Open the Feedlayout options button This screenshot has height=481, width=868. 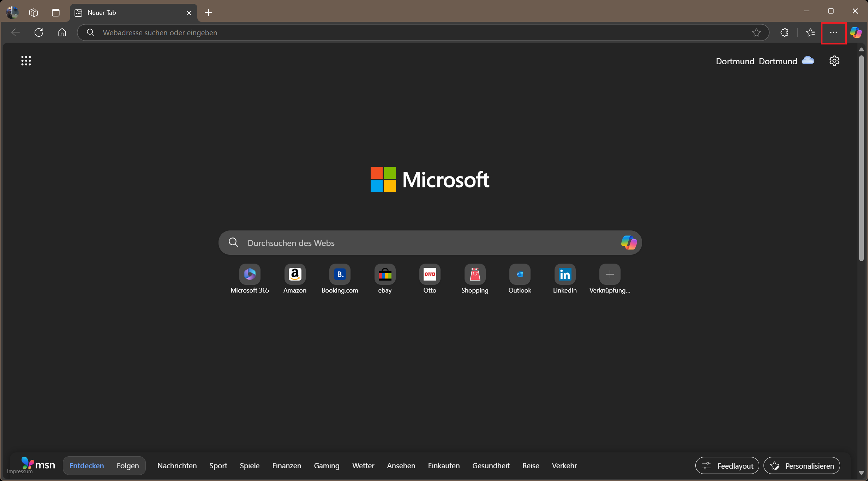click(727, 466)
